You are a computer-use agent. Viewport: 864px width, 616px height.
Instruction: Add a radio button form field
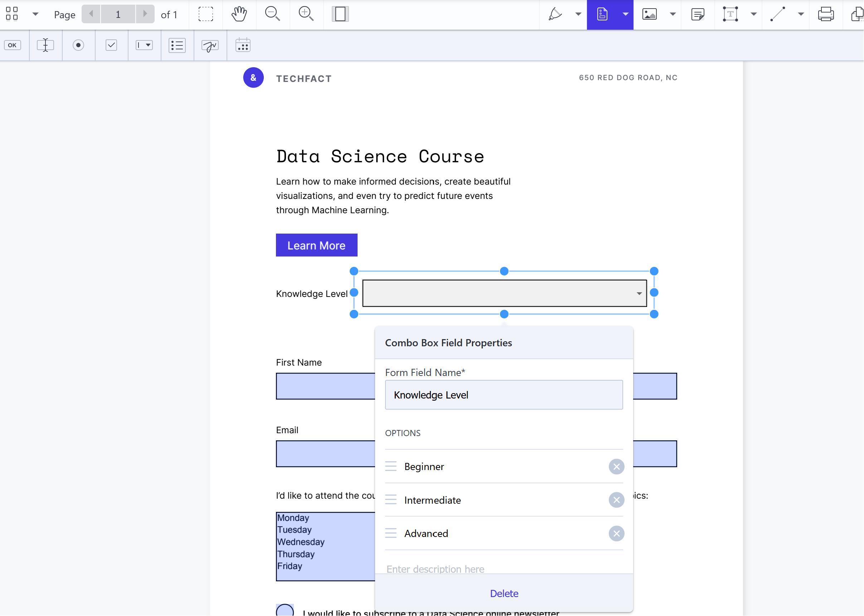click(78, 45)
